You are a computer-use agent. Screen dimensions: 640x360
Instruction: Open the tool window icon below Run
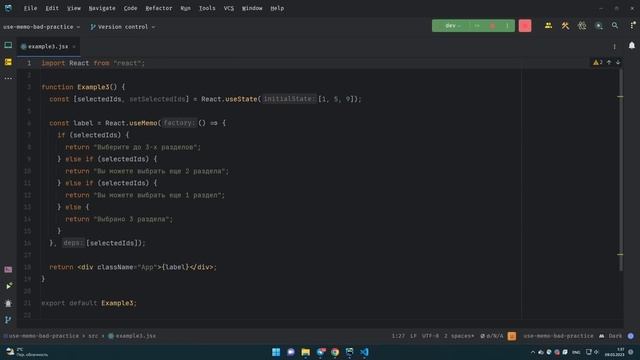point(8,303)
